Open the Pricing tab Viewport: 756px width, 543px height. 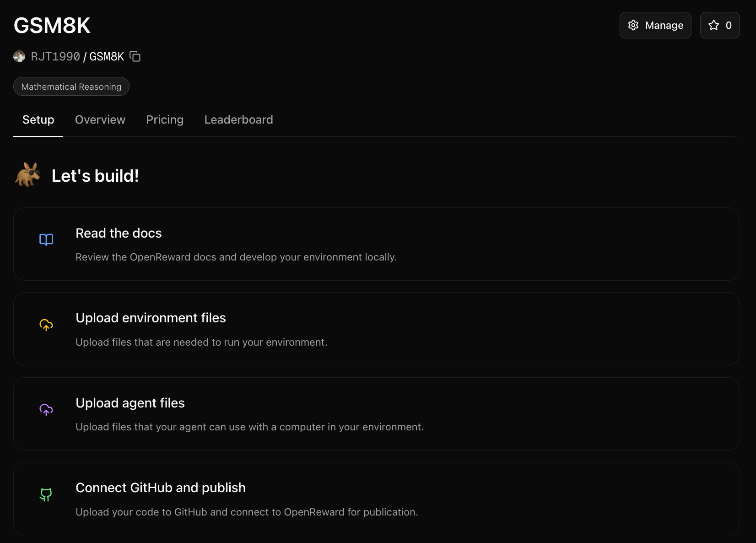pyautogui.click(x=165, y=119)
